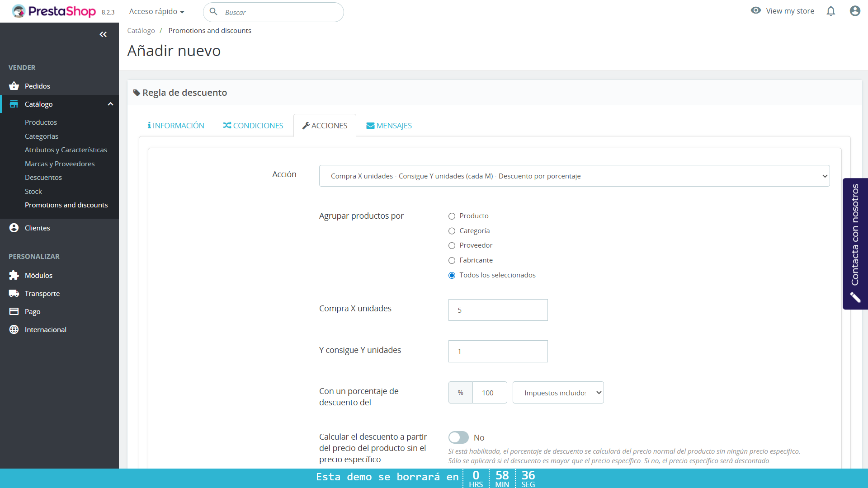Viewport: 868px width, 488px height.
Task: Click the Pedidos basket icon
Action: (x=14, y=86)
